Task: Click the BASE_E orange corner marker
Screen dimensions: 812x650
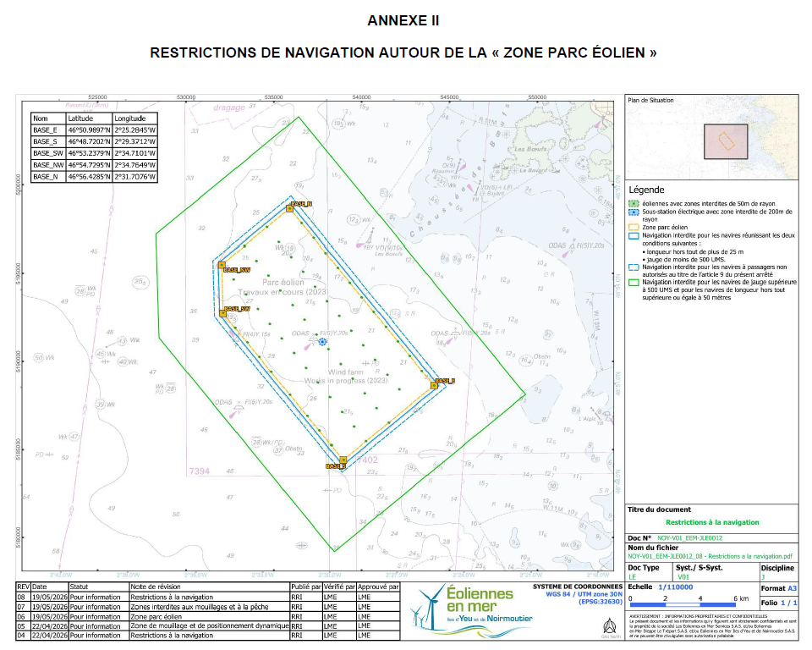Action: pos(434,385)
